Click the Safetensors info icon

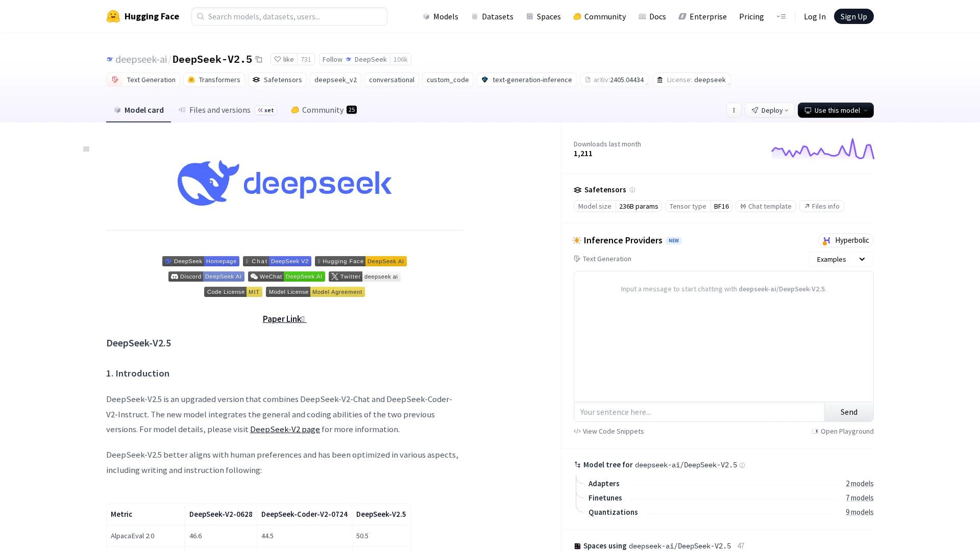pos(632,190)
